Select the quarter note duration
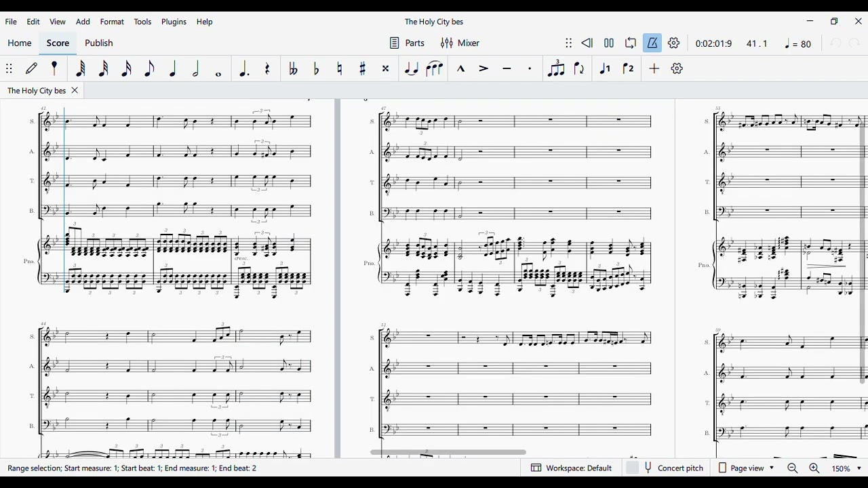 tap(172, 68)
